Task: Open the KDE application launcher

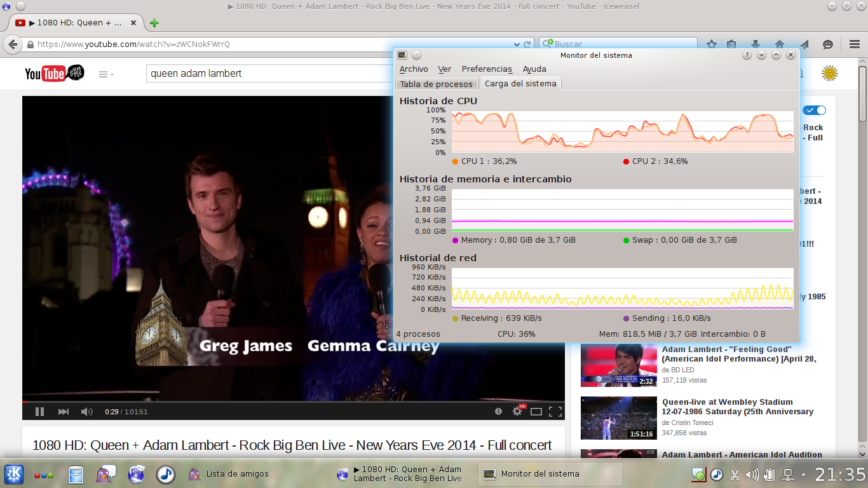Action: [14, 474]
